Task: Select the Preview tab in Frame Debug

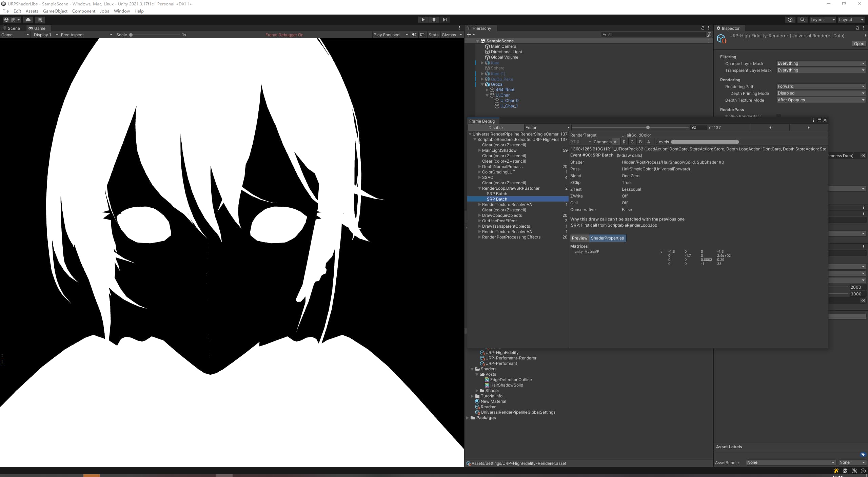Action: click(x=579, y=238)
